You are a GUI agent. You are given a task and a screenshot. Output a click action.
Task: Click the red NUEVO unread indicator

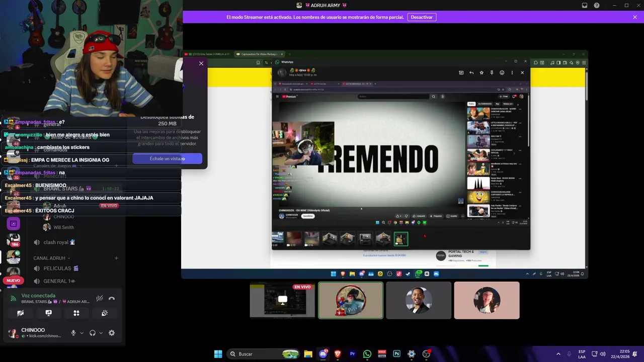point(13,281)
